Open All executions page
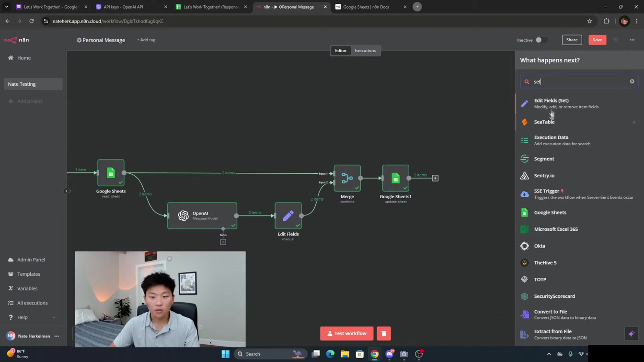Viewport: 644px width, 362px height. pos(33,303)
